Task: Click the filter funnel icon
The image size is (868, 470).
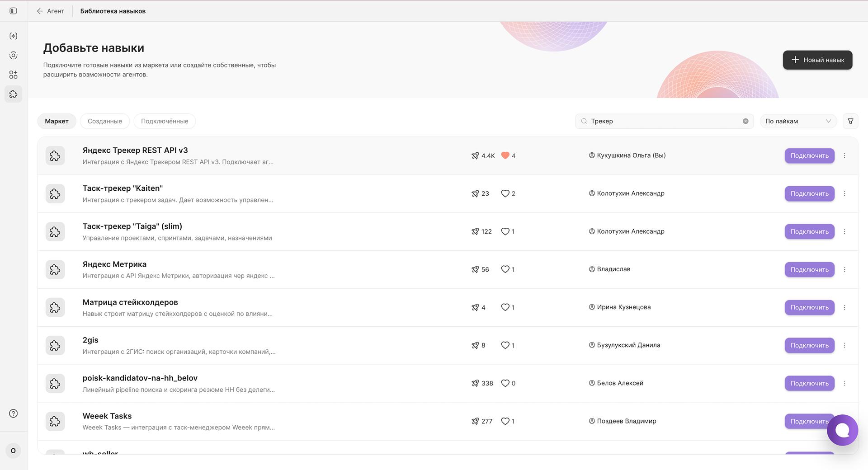Action: pos(850,121)
